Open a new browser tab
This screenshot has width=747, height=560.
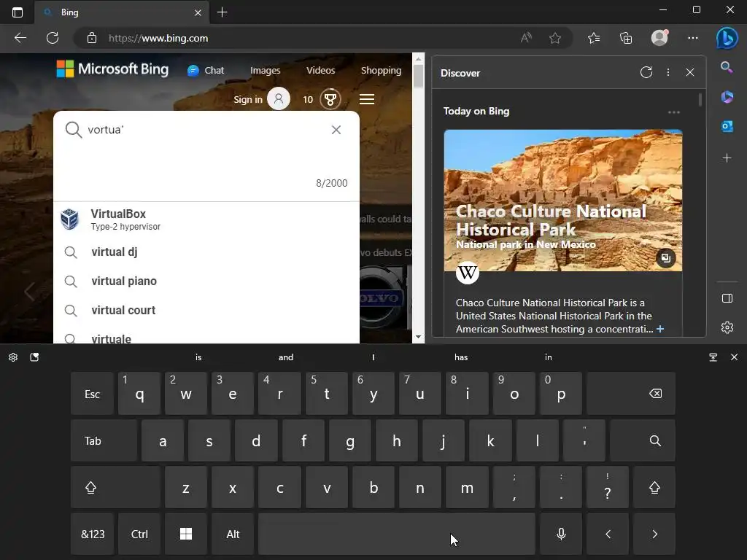[222, 12]
